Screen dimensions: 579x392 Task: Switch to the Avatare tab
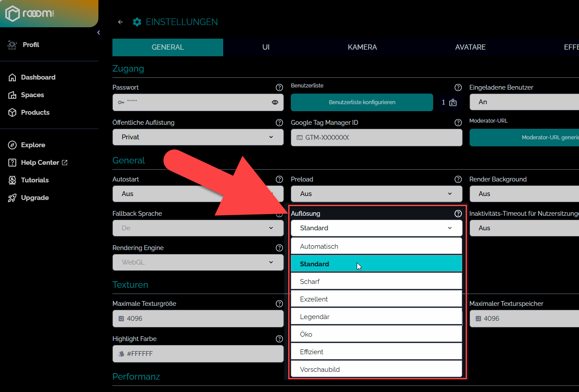coord(470,47)
